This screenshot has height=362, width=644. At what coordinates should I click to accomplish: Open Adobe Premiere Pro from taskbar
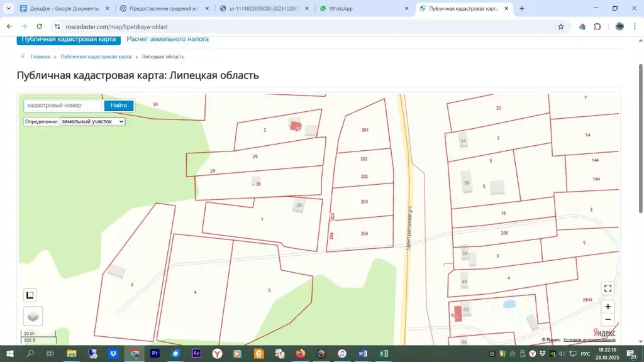(x=155, y=354)
